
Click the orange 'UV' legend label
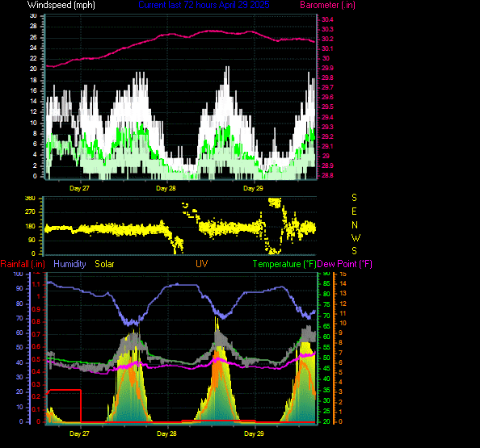pos(202,264)
